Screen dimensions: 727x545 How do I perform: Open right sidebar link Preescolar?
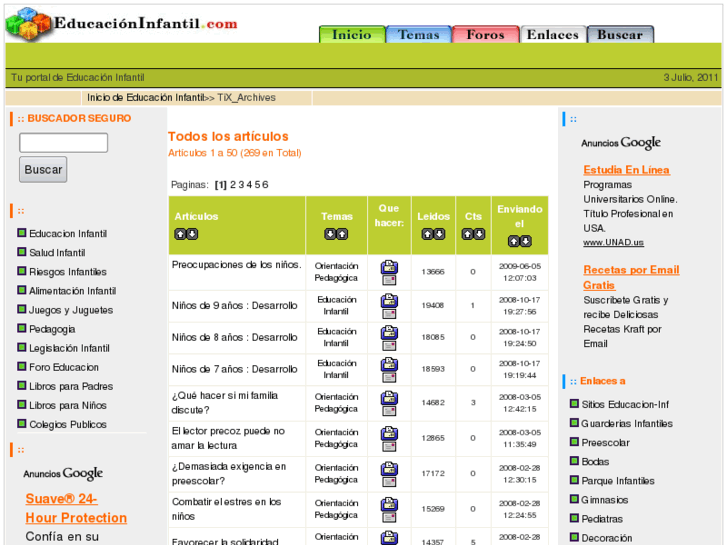(x=606, y=442)
